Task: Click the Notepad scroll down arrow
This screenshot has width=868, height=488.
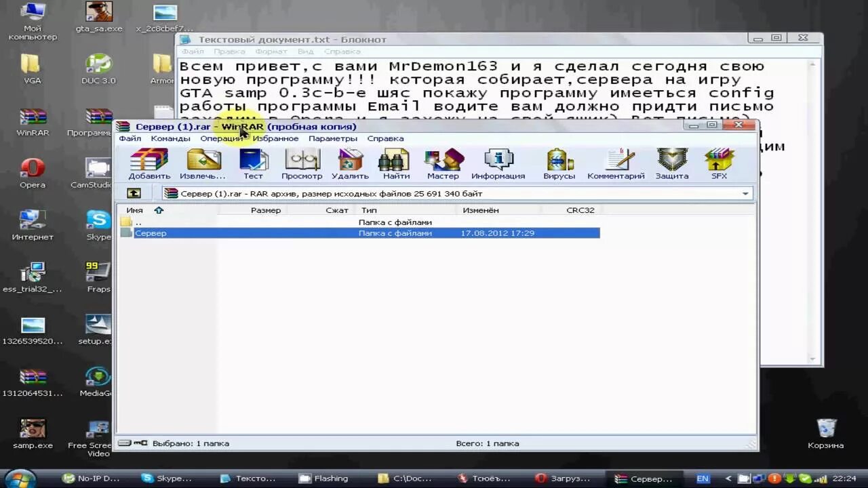Action: point(812,358)
